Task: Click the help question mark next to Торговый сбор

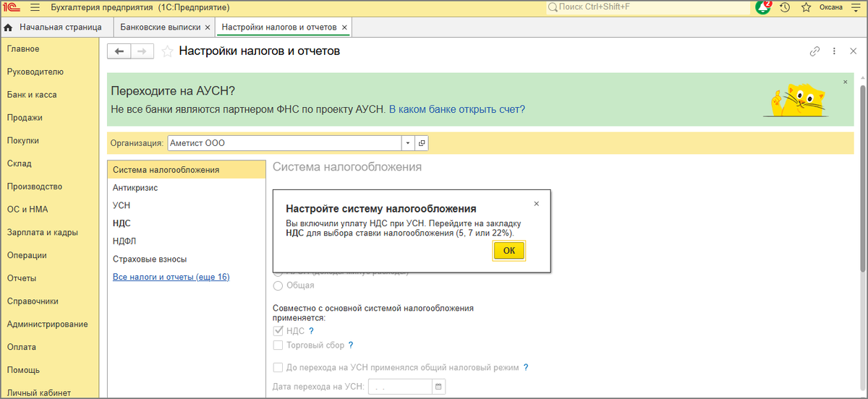Action: click(x=351, y=346)
